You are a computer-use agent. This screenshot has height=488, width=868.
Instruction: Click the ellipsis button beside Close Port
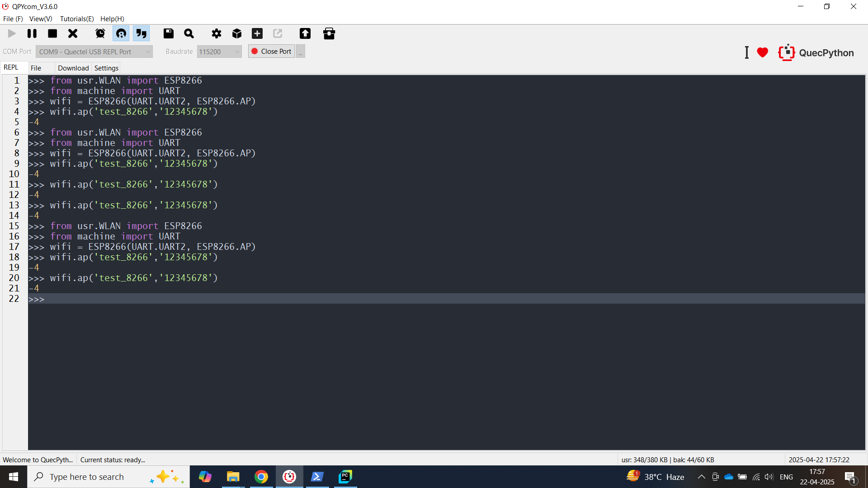click(x=301, y=52)
